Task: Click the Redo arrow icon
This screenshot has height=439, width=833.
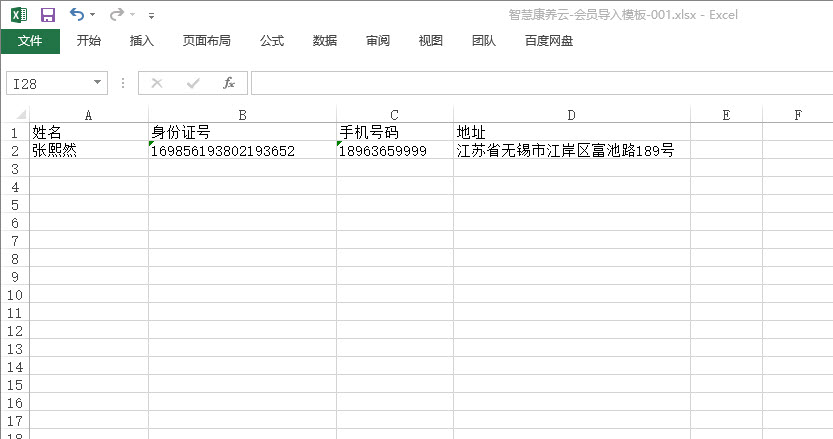Action: point(117,15)
